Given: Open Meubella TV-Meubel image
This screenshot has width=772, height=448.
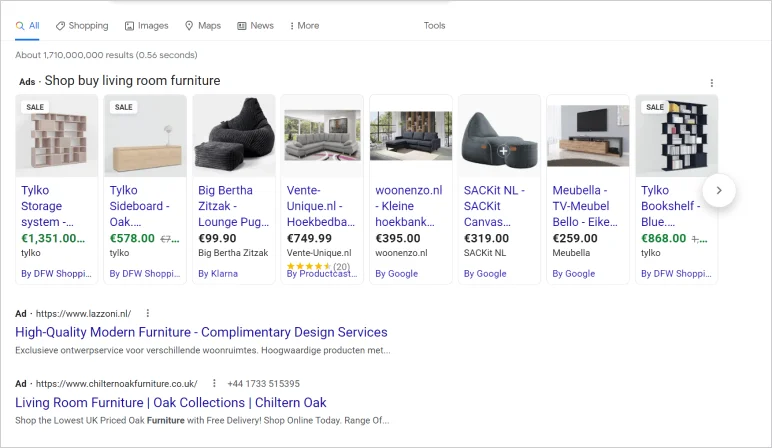Looking at the screenshot, I should point(588,136).
